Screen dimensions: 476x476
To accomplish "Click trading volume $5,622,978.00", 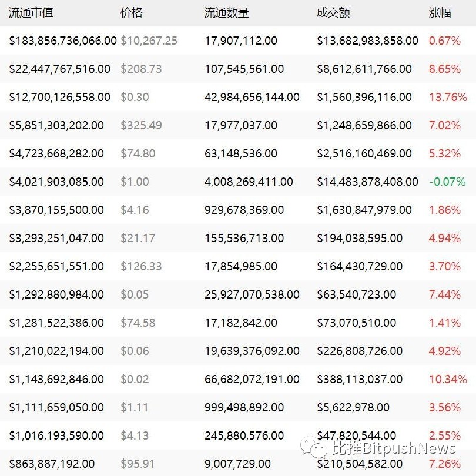I will [x=353, y=407].
